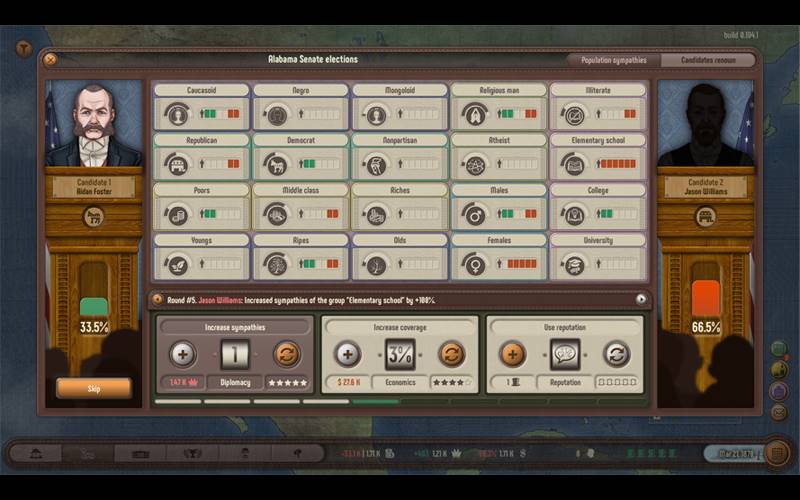Switch to Candidates renown tab
Viewport: 800px width, 500px height.
click(706, 60)
